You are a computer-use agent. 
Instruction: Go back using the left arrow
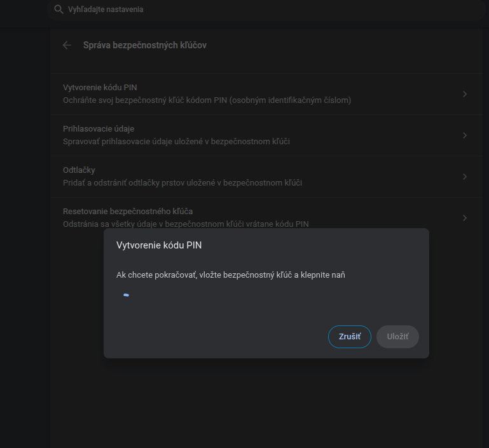pyautogui.click(x=67, y=45)
